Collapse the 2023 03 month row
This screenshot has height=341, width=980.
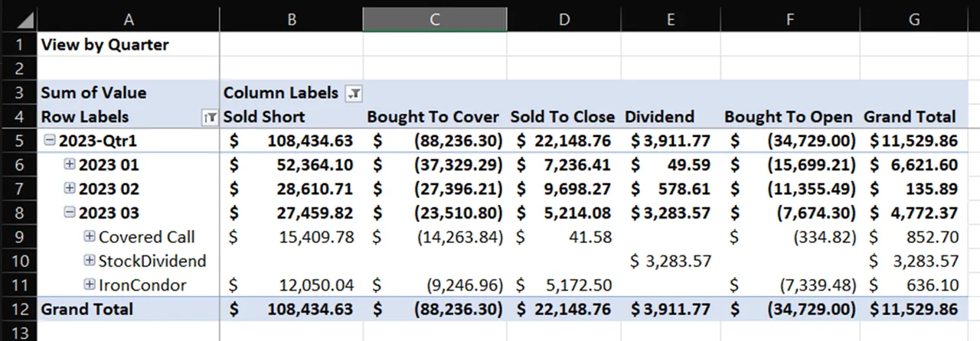pyautogui.click(x=70, y=213)
